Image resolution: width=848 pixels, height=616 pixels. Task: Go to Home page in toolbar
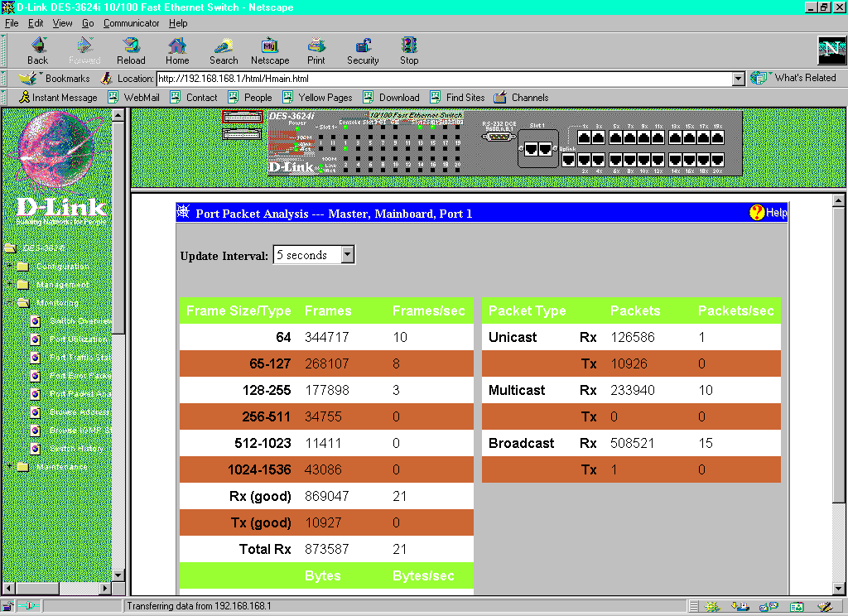tap(177, 50)
